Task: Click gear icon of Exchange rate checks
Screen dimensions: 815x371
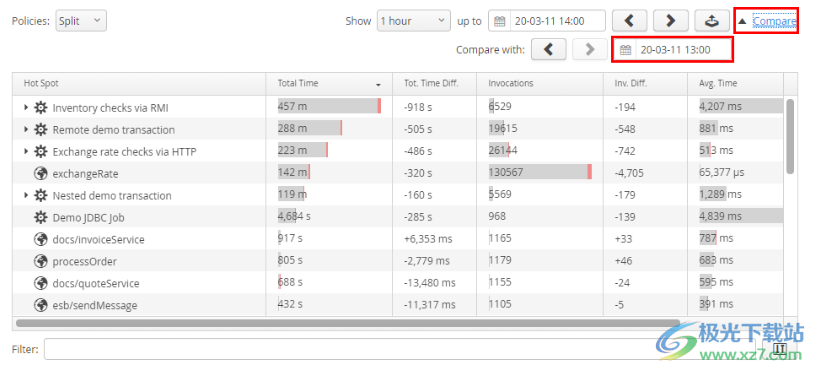Action: coord(40,151)
